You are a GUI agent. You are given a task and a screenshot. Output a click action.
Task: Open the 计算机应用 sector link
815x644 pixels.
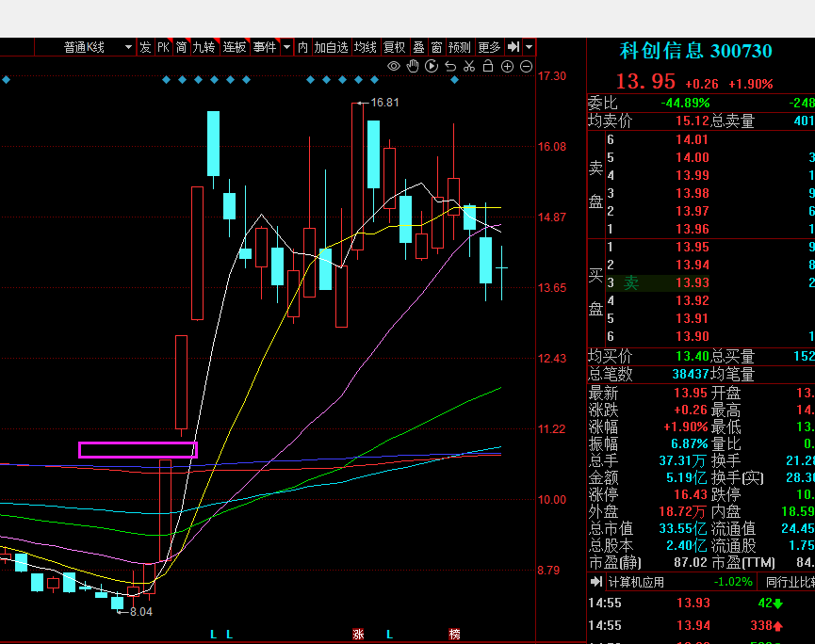tap(636, 582)
